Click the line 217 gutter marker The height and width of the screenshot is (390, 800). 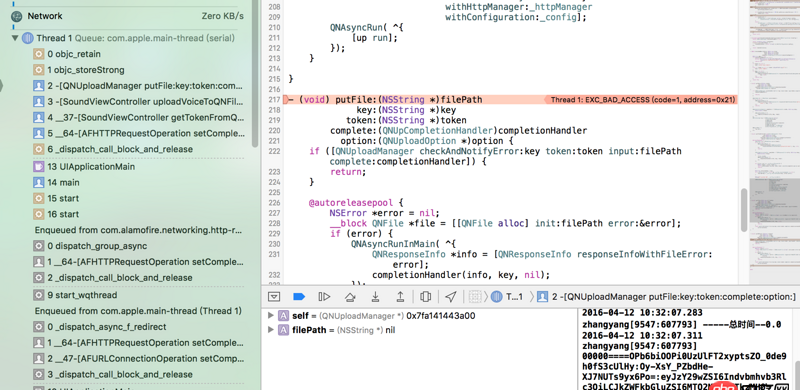point(287,100)
